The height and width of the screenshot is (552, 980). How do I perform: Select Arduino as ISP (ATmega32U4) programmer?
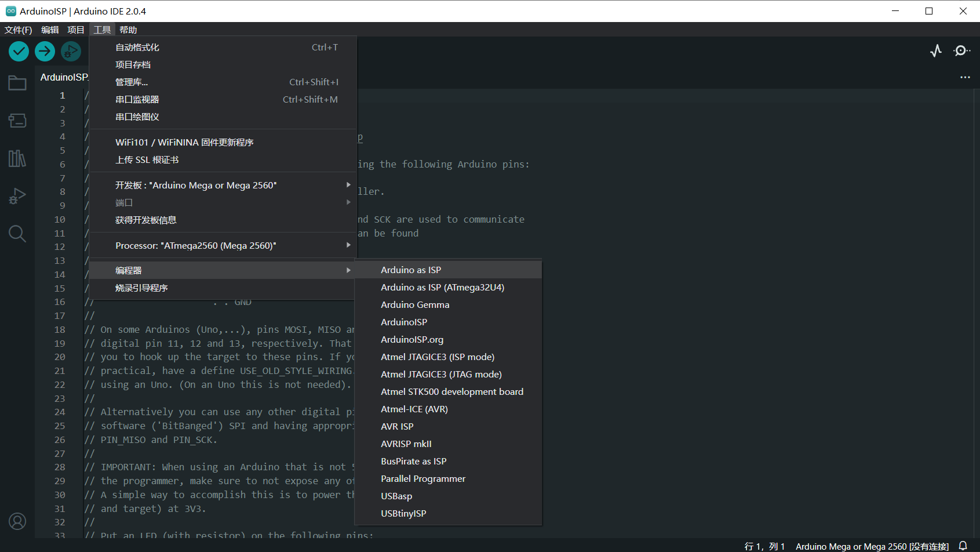pos(448,288)
